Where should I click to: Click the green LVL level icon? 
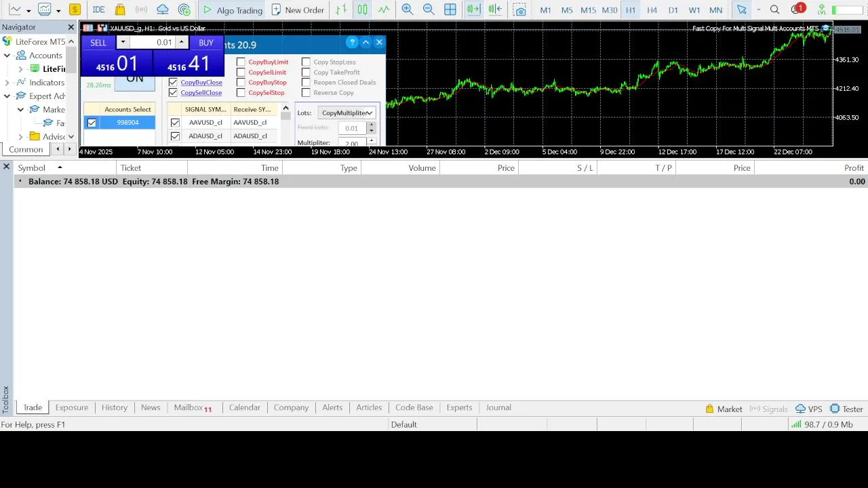822,10
